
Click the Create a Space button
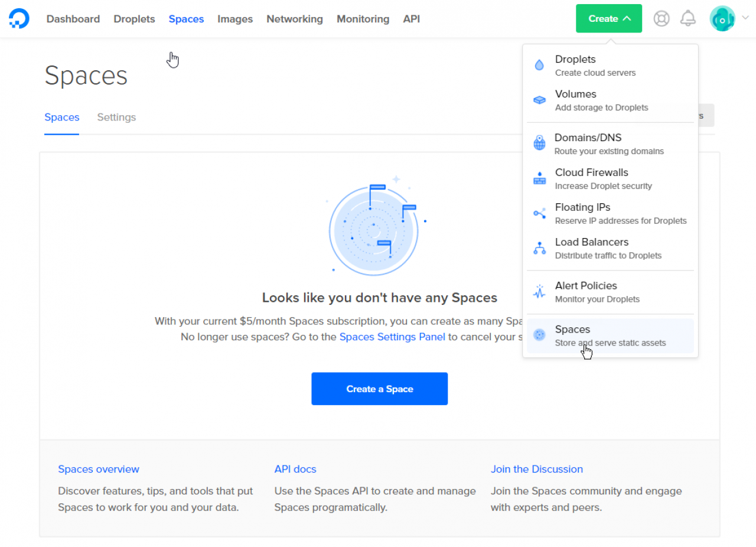tap(379, 389)
